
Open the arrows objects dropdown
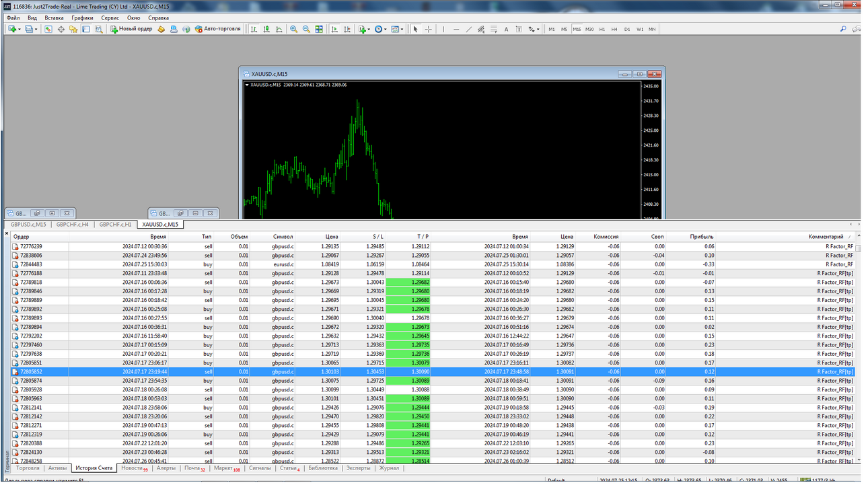534,29
